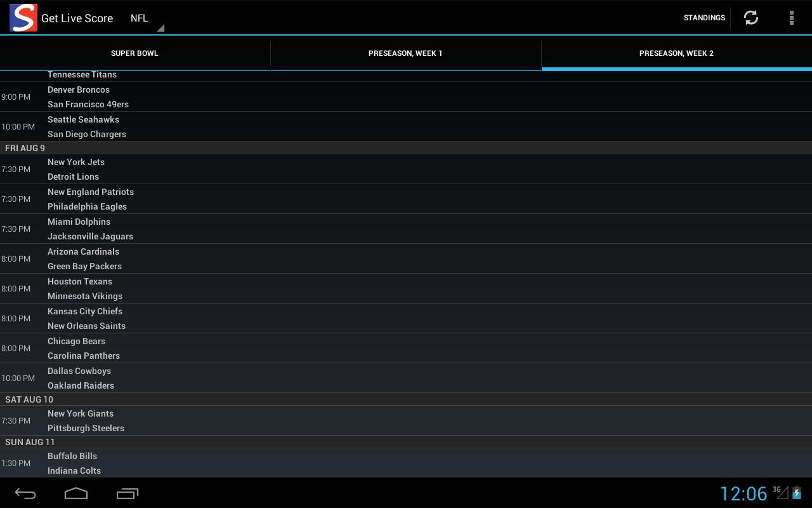Select San Francisco 49ers in the 9:00 PM game

pyautogui.click(x=88, y=104)
